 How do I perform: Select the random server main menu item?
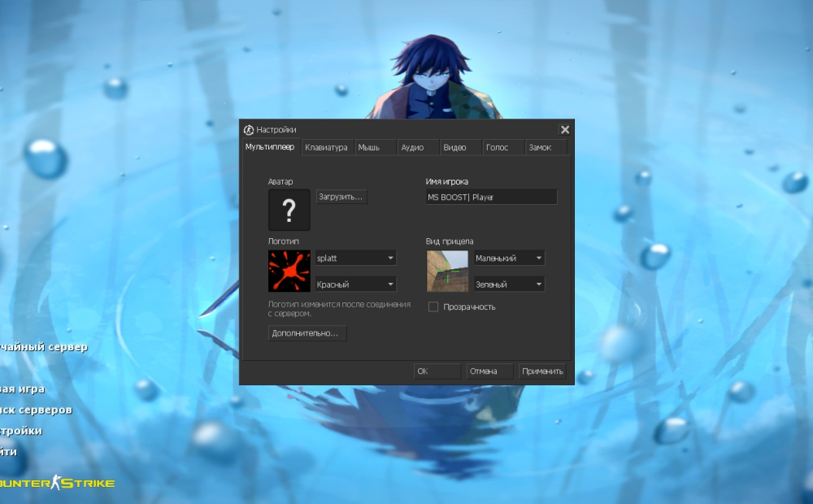[x=44, y=347]
